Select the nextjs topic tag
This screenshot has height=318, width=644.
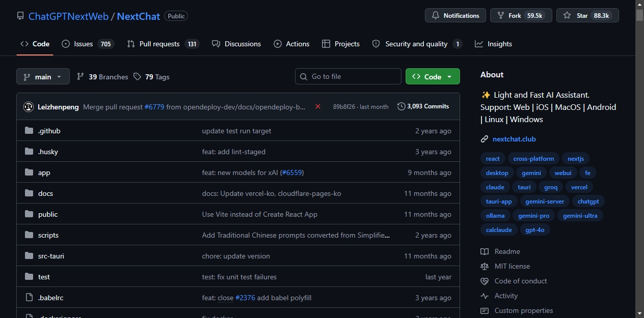[576, 159]
